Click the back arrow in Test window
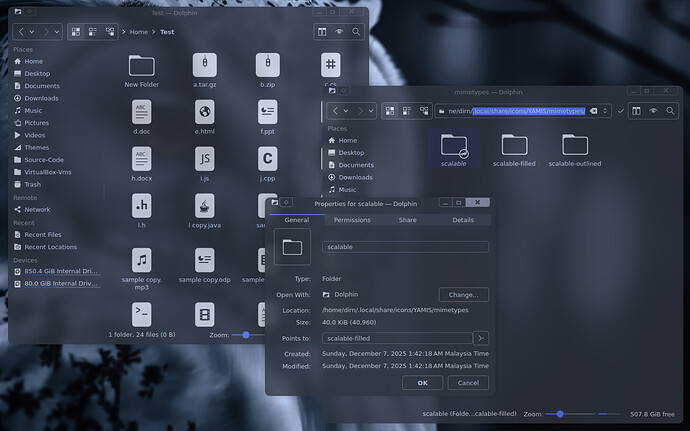Image resolution: width=690 pixels, height=431 pixels. 21,32
